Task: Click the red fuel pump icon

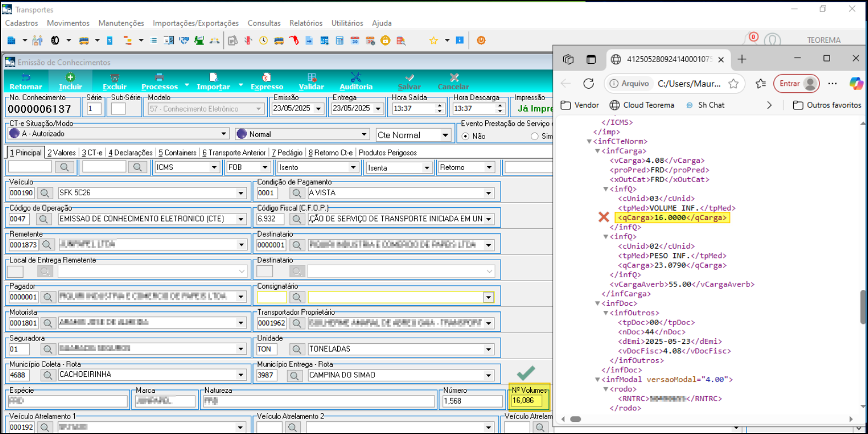Action: click(294, 40)
